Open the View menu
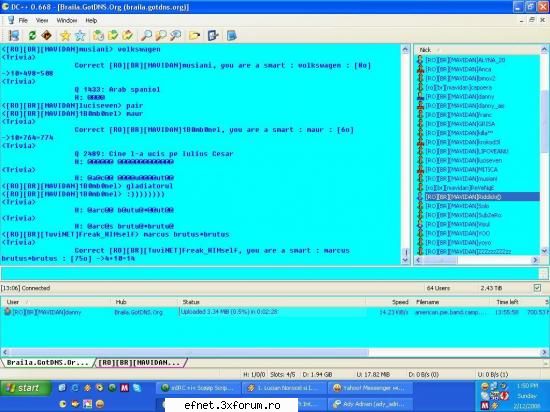550x412 pixels. 42,21
